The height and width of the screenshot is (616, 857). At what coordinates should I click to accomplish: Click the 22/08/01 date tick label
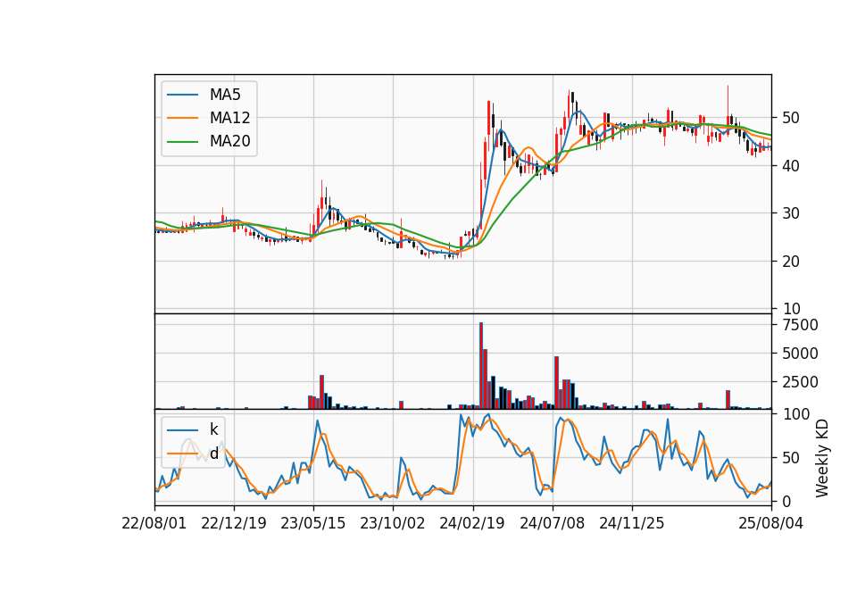[x=154, y=523]
